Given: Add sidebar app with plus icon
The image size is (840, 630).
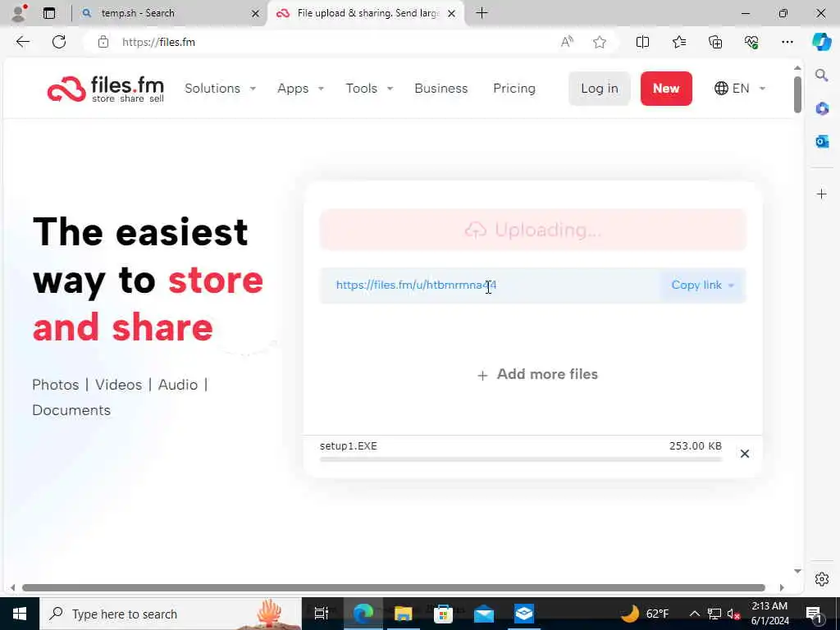Looking at the screenshot, I should [x=822, y=194].
